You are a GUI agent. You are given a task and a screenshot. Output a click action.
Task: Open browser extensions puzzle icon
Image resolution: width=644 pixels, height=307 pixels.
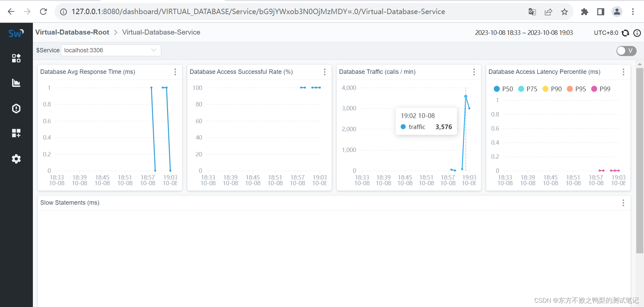point(585,12)
